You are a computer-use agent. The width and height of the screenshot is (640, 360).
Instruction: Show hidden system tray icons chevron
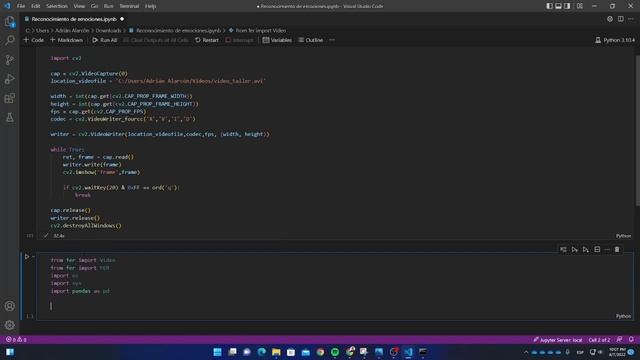coord(526,352)
